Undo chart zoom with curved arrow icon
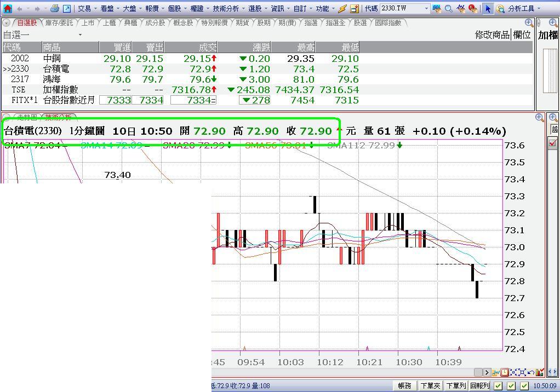Screen dimensions: 560x392 (x=531, y=372)
